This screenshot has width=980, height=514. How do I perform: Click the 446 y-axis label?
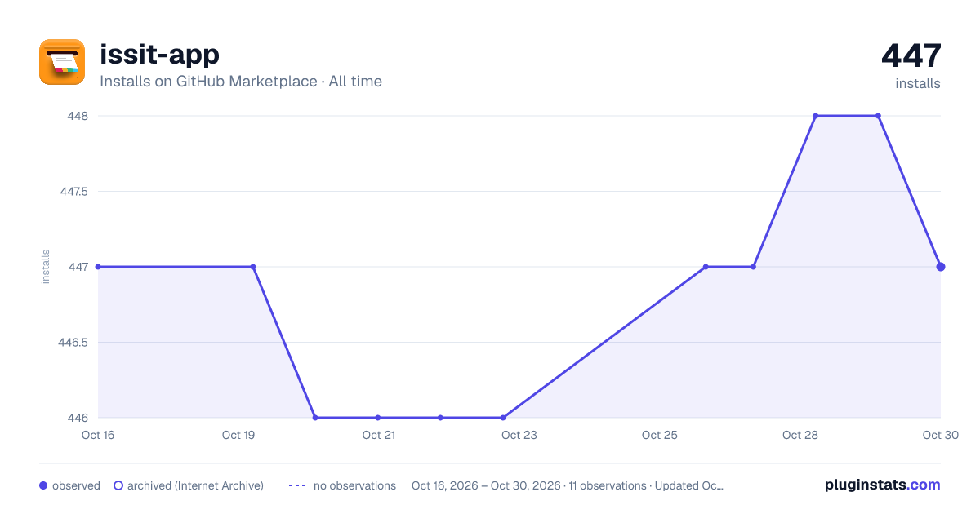pyautogui.click(x=78, y=418)
